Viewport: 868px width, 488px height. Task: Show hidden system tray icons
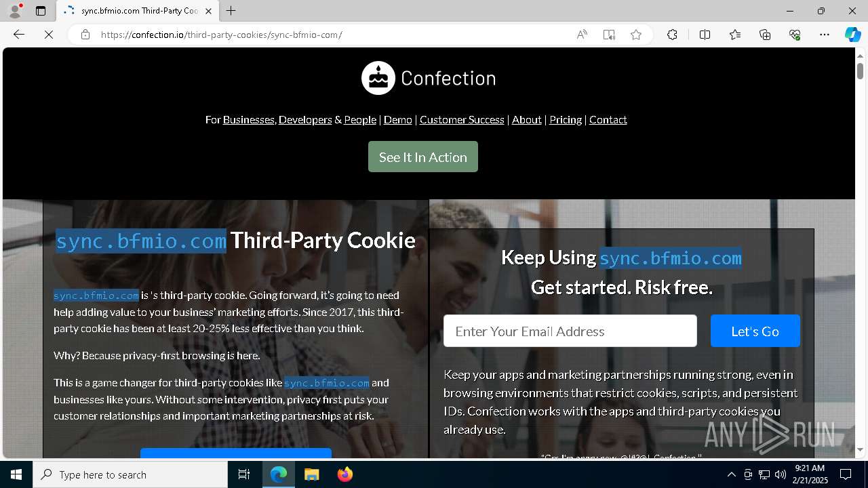(732, 474)
